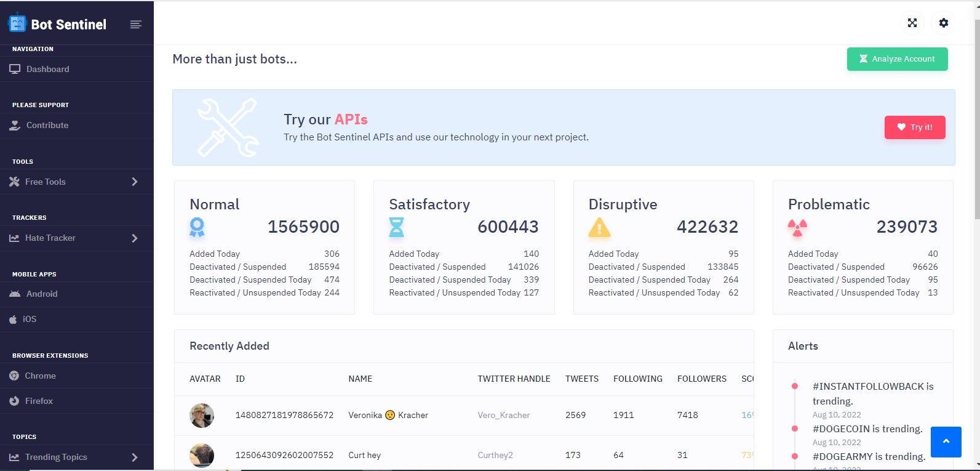This screenshot has height=471, width=980.
Task: Click the Problematic radiation icon
Action: [x=797, y=228]
